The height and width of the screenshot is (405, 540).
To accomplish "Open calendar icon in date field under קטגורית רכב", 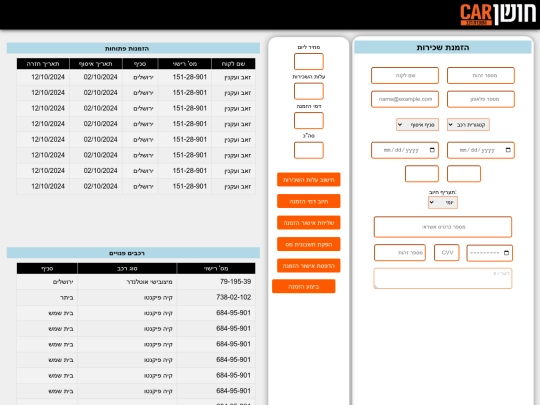I will (x=508, y=150).
